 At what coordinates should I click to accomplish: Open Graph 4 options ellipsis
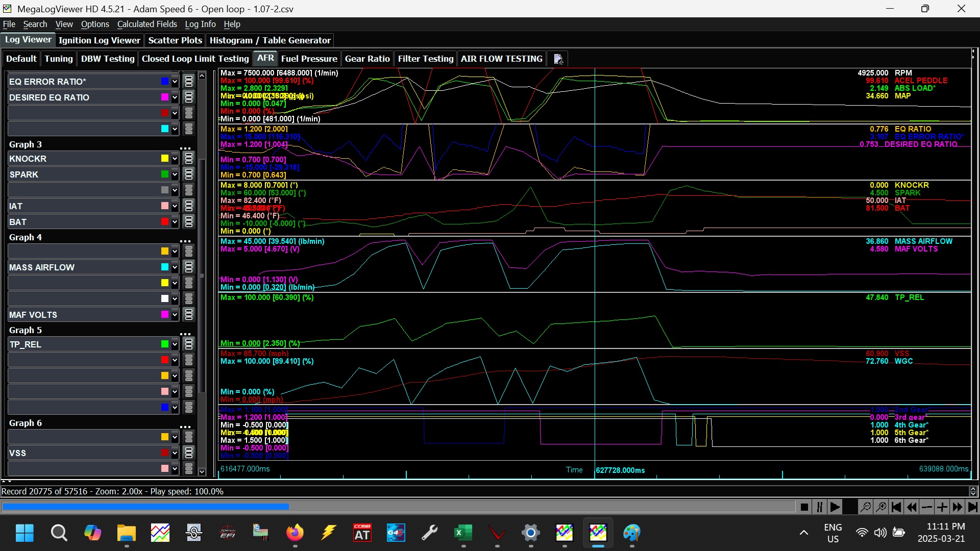coord(185,241)
